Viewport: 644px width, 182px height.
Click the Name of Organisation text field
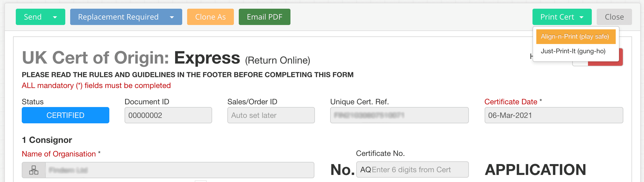(179, 170)
